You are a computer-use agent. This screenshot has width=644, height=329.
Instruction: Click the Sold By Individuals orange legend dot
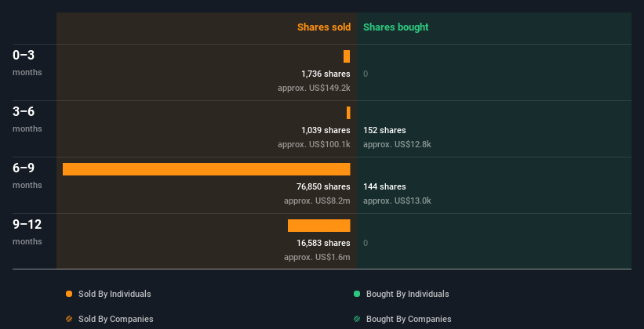coord(69,294)
